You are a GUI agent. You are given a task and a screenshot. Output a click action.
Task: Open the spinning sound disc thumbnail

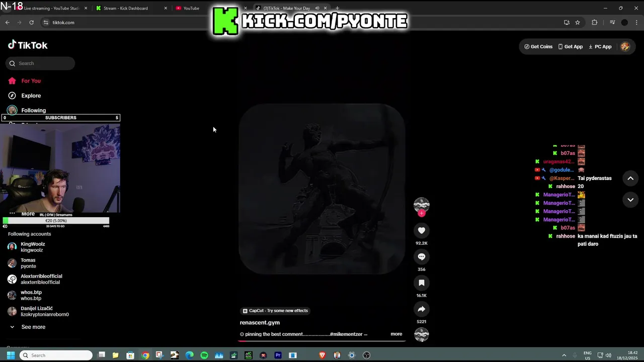tap(422, 334)
